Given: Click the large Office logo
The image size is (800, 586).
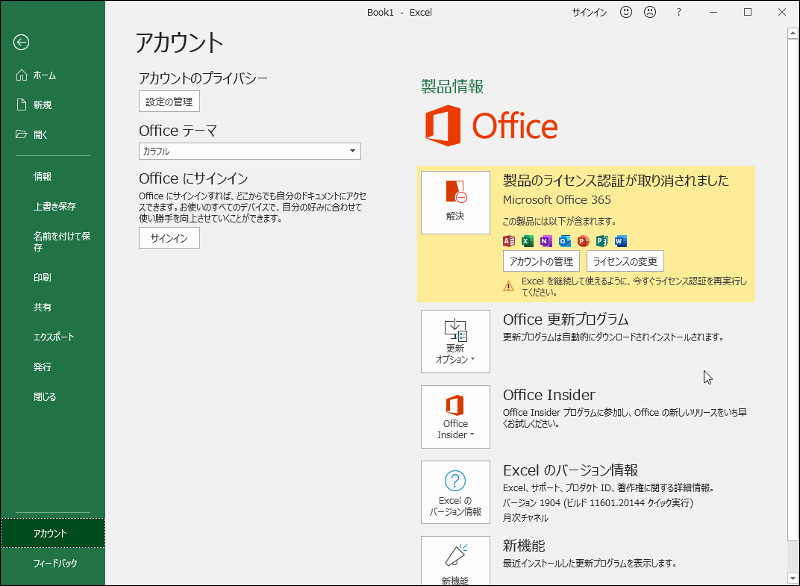Looking at the screenshot, I should coord(491,125).
